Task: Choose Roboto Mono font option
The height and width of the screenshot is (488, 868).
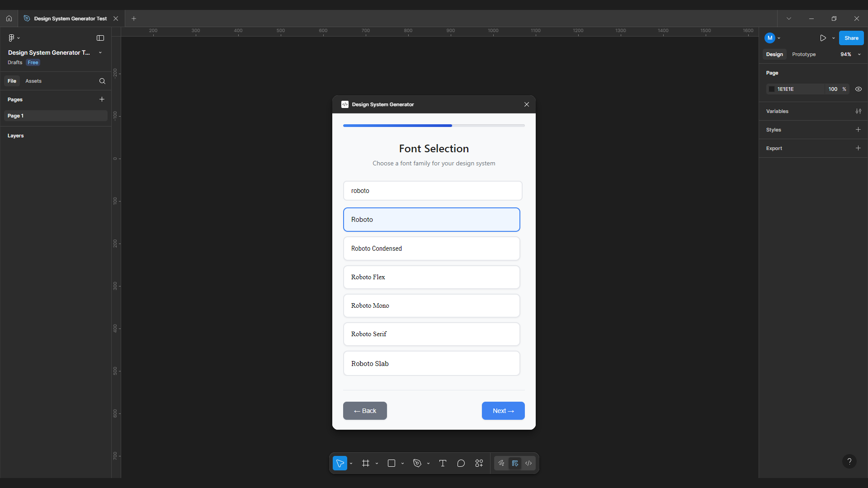Action: (x=431, y=306)
